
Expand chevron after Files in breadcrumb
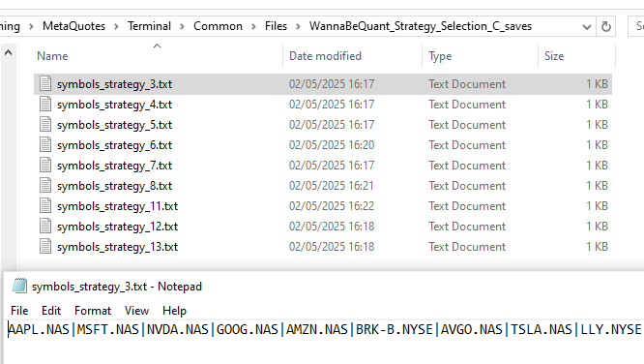pos(299,27)
